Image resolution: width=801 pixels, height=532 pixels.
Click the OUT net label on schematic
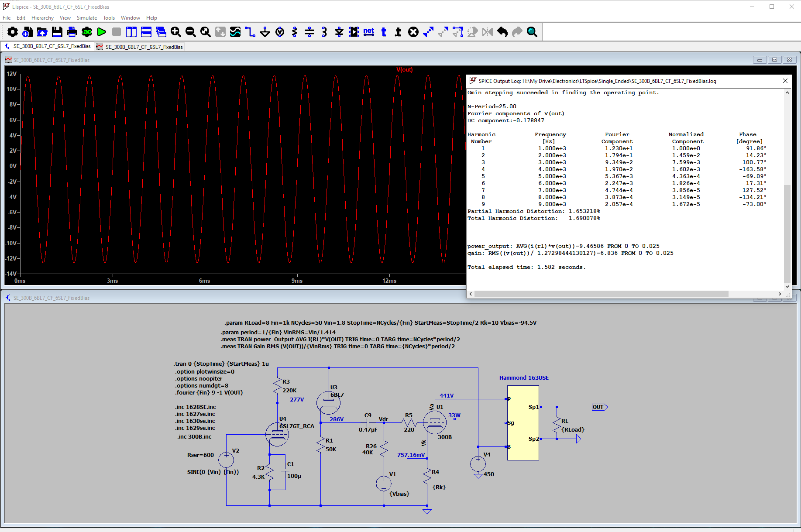coord(599,407)
